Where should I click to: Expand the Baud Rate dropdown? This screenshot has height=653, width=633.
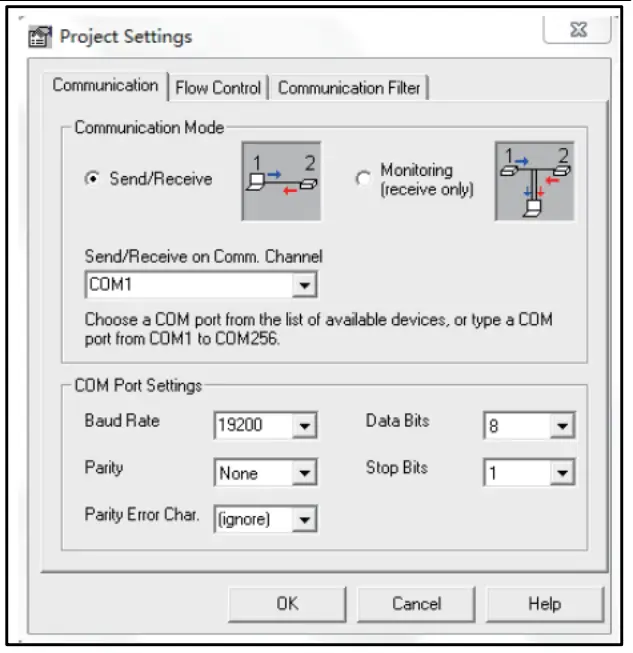tap(305, 426)
